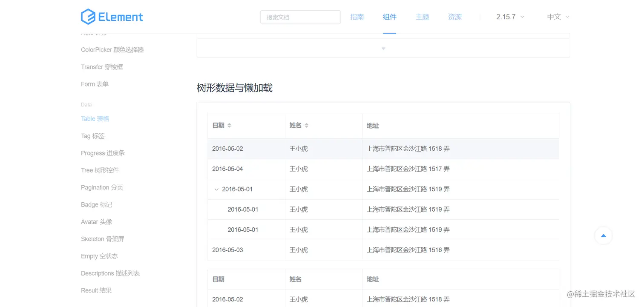Open Progress 进度条 component page
Image resolution: width=644 pixels, height=307 pixels.
click(103, 153)
